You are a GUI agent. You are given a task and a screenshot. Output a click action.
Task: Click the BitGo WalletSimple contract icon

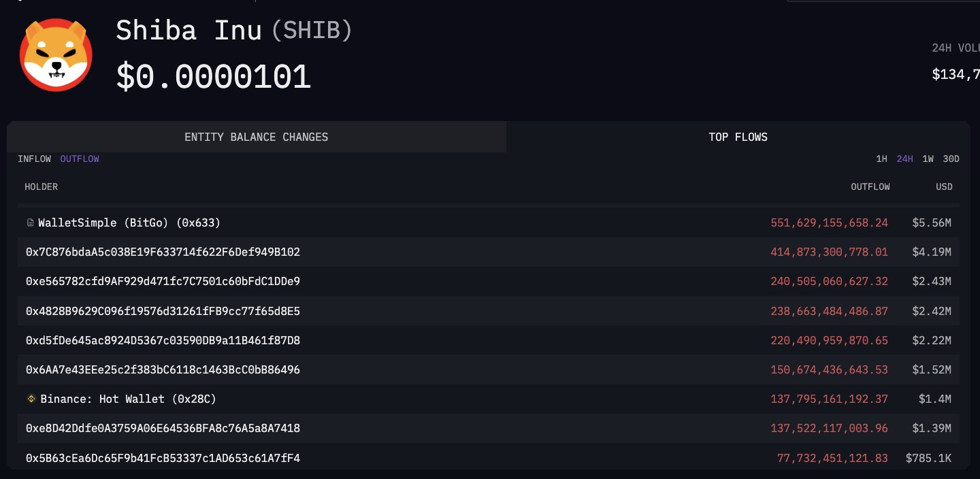tap(30, 223)
